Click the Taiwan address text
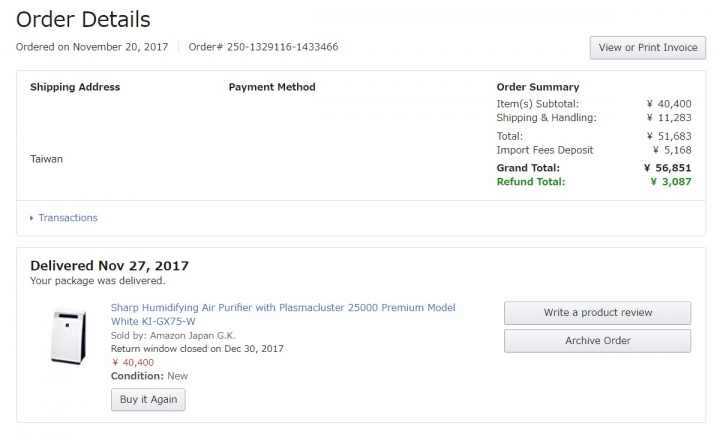Screen dimensions: 720x440 click(46, 158)
